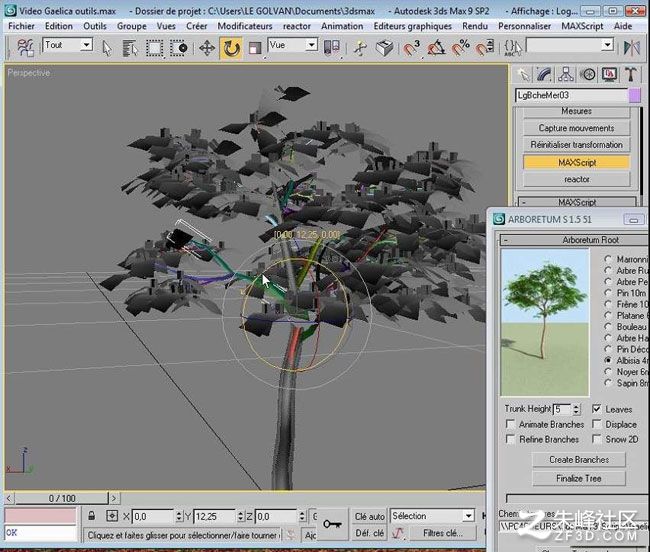Enable Animate Branches checkbox
The height and width of the screenshot is (552, 650).
click(510, 424)
